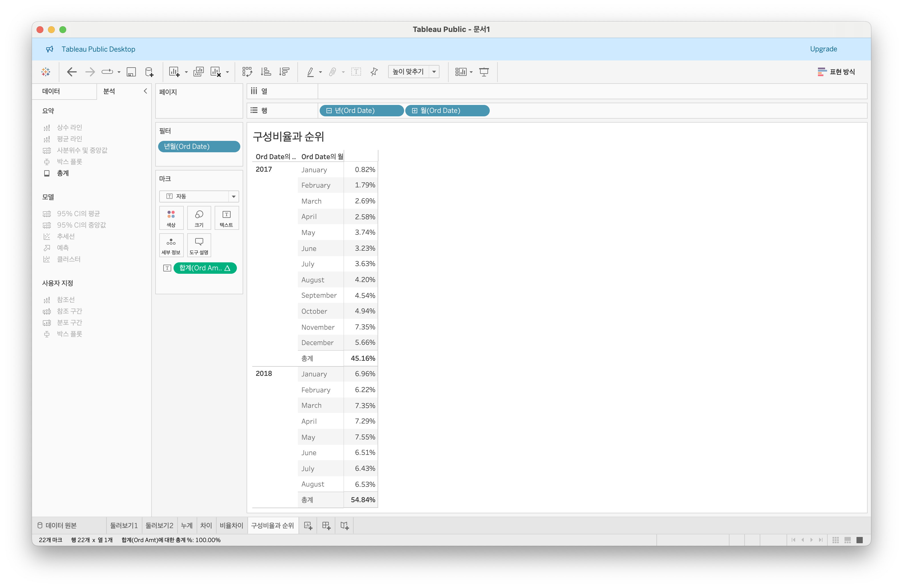The image size is (903, 588).
Task: Expand the 월(Ord Date) pill plus toggle
Action: tap(415, 111)
